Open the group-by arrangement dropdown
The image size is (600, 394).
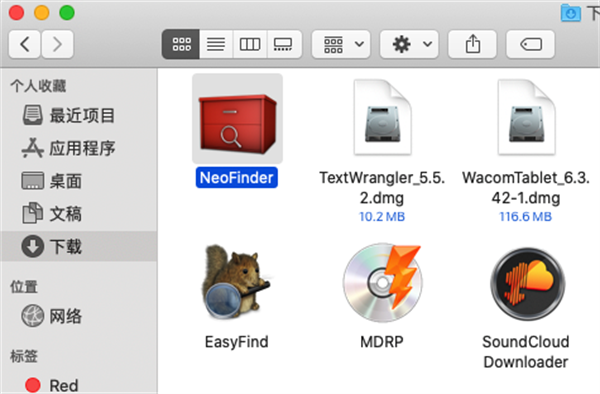point(341,44)
